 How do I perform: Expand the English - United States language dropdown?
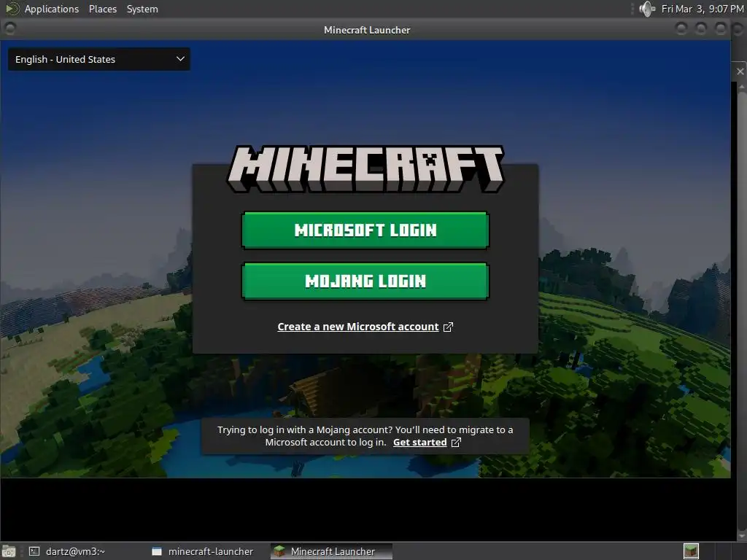pos(99,60)
